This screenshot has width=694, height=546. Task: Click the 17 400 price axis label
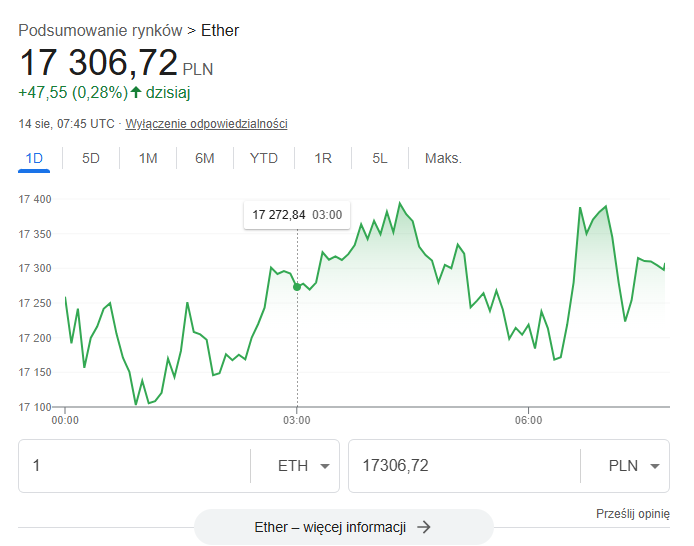click(35, 199)
